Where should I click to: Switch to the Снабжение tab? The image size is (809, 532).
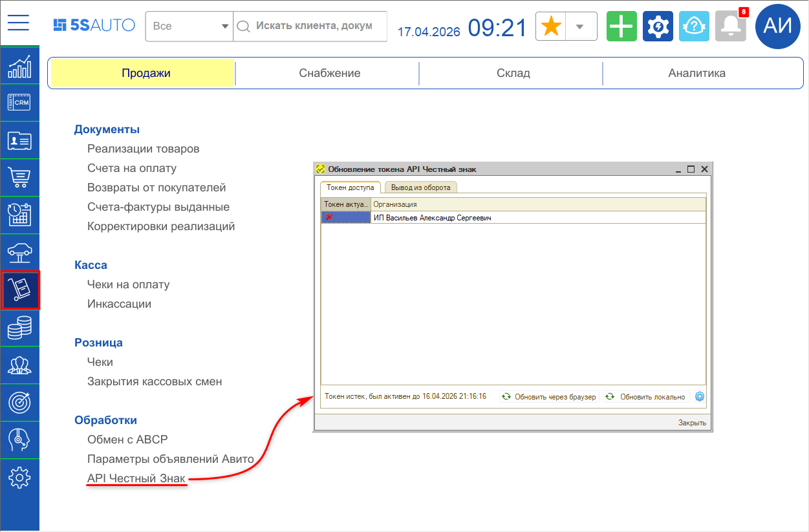point(329,73)
